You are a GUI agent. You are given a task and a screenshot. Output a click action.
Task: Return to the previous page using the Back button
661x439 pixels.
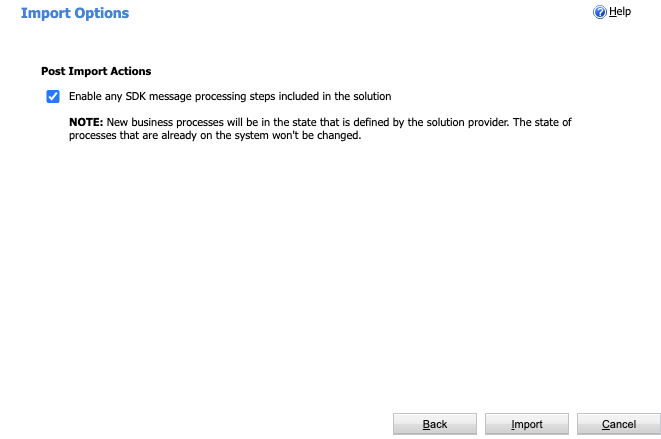click(435, 424)
